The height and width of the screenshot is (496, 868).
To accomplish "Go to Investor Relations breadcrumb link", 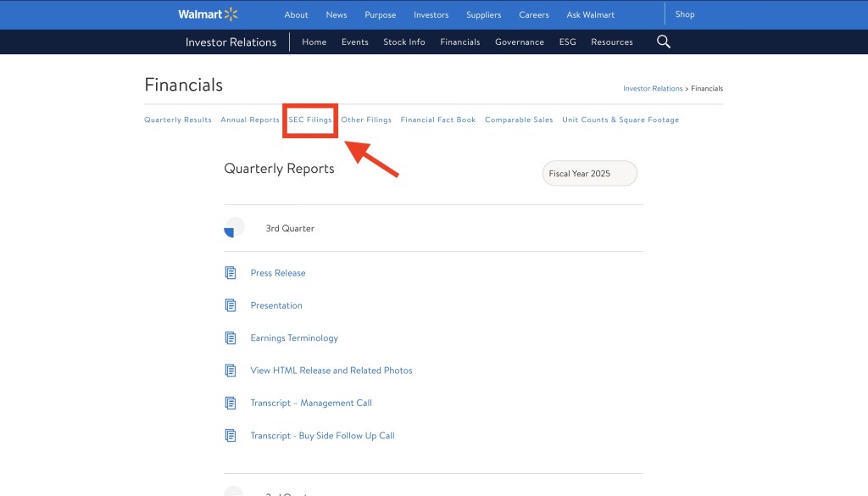I will click(653, 88).
